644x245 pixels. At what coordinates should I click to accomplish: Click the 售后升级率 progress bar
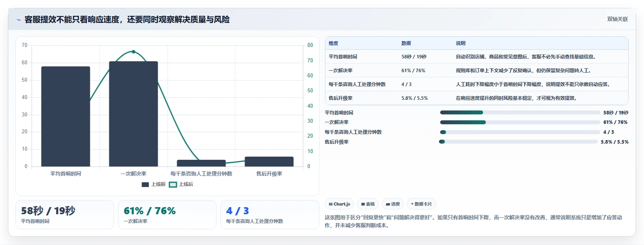pyautogui.click(x=519, y=142)
